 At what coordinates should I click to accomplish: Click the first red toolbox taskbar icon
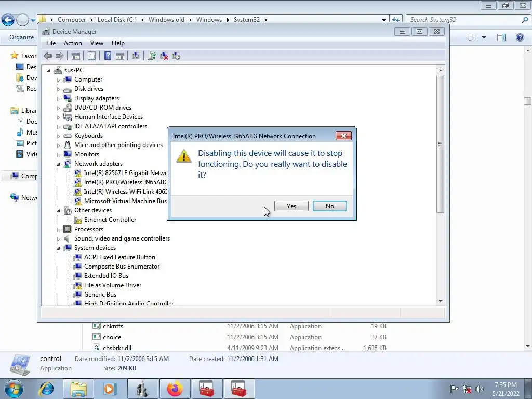pos(207,389)
